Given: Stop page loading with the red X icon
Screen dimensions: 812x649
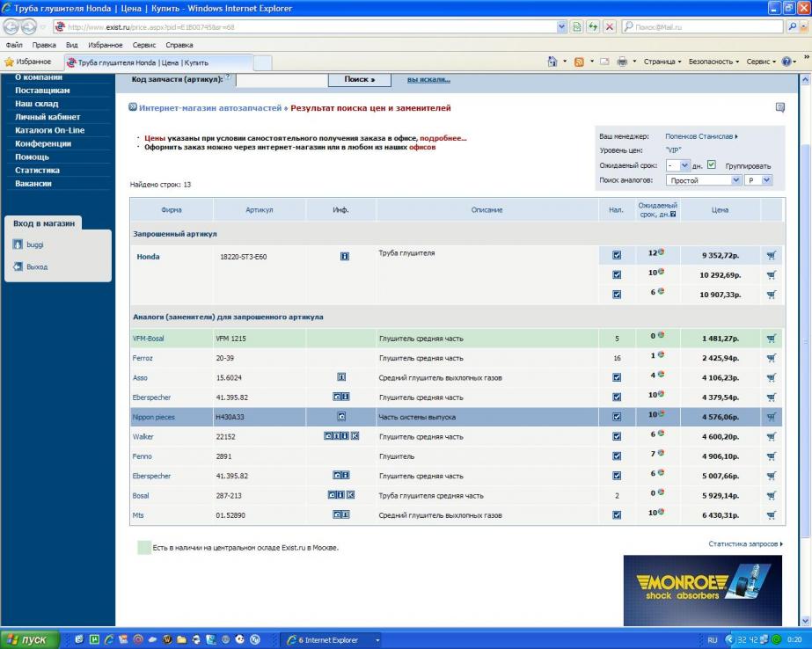Looking at the screenshot, I should [x=610, y=26].
